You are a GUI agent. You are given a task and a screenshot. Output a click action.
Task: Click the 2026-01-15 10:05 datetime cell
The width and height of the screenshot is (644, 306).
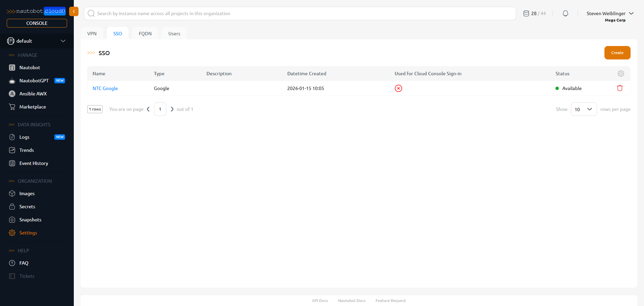pyautogui.click(x=306, y=88)
